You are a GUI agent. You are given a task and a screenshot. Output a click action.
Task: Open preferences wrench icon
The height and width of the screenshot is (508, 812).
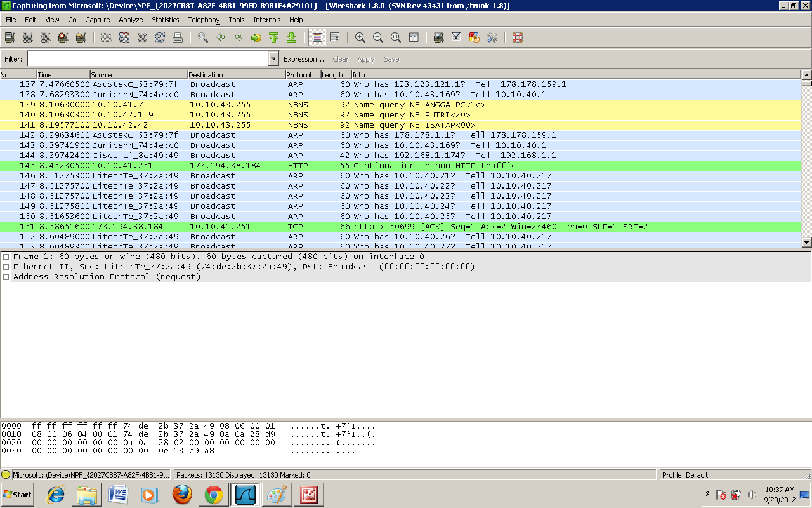pyautogui.click(x=492, y=37)
